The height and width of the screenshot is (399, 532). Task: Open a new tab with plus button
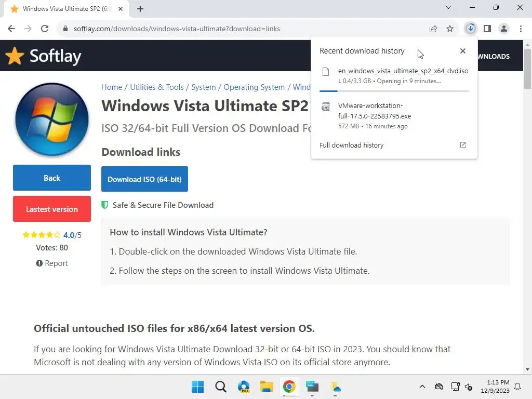click(x=140, y=9)
